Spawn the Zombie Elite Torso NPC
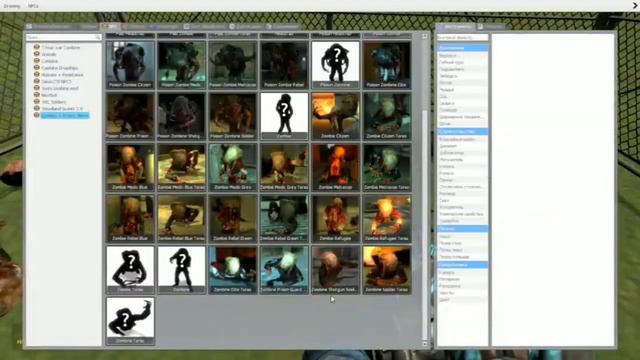 coord(233,270)
